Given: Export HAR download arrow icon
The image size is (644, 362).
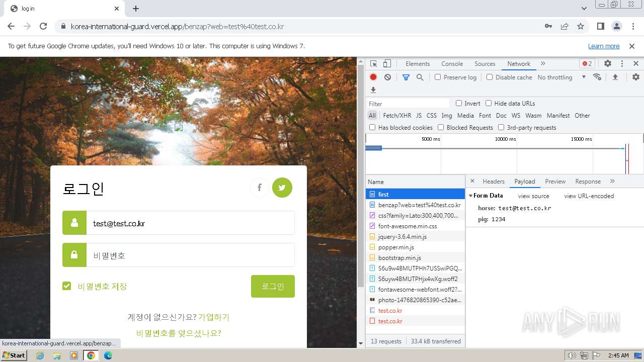Looking at the screenshot, I should [x=373, y=90].
